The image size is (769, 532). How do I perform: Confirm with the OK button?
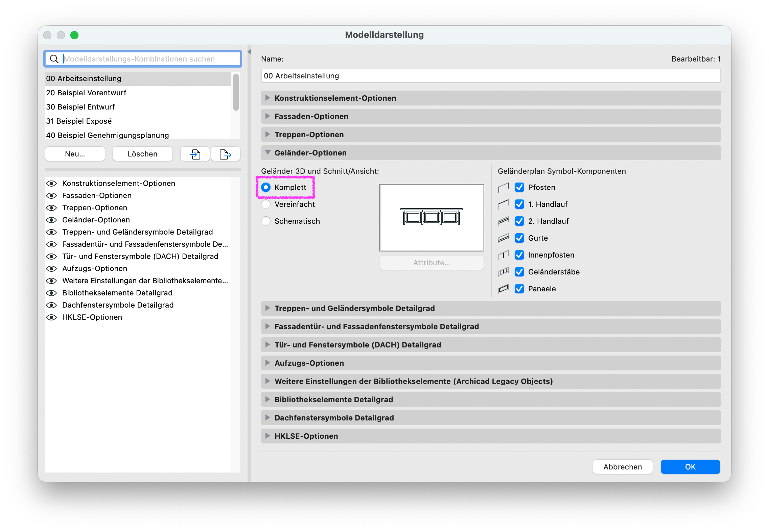pos(690,467)
